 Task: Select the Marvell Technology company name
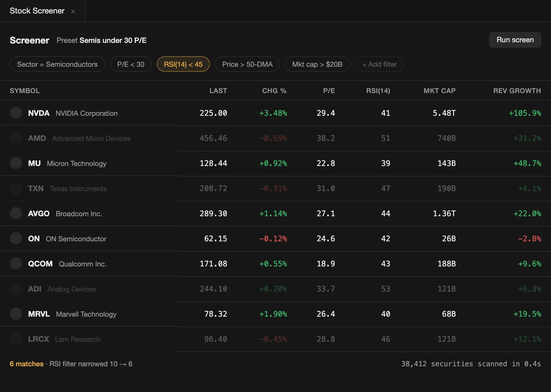86,314
